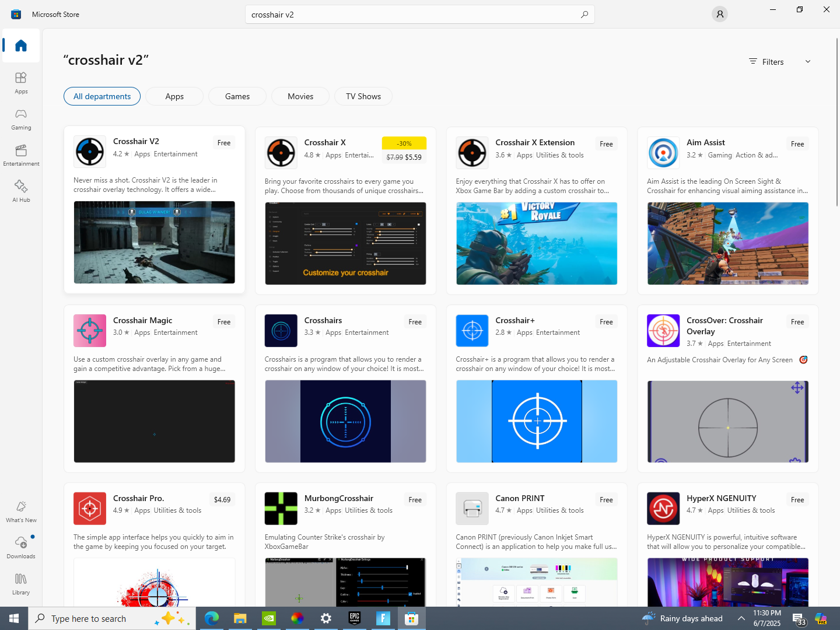
Task: Click the Crosshair X Extension app icon
Action: 473,153
